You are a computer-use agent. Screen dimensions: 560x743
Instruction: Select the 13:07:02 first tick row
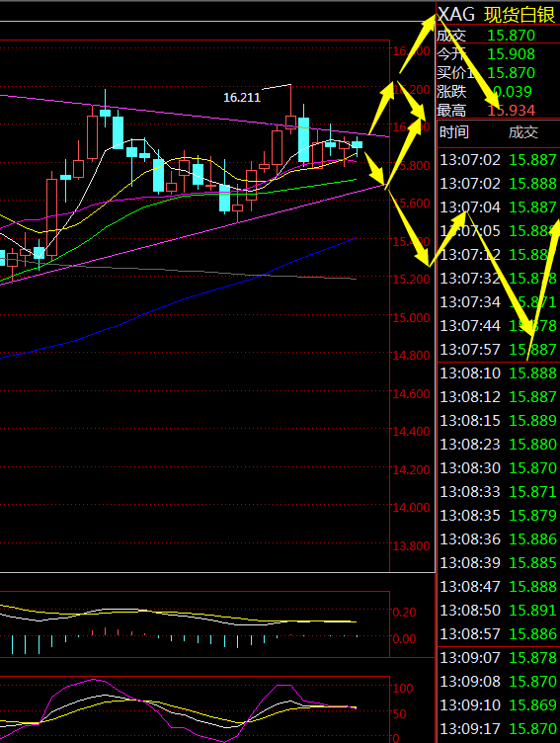click(498, 160)
